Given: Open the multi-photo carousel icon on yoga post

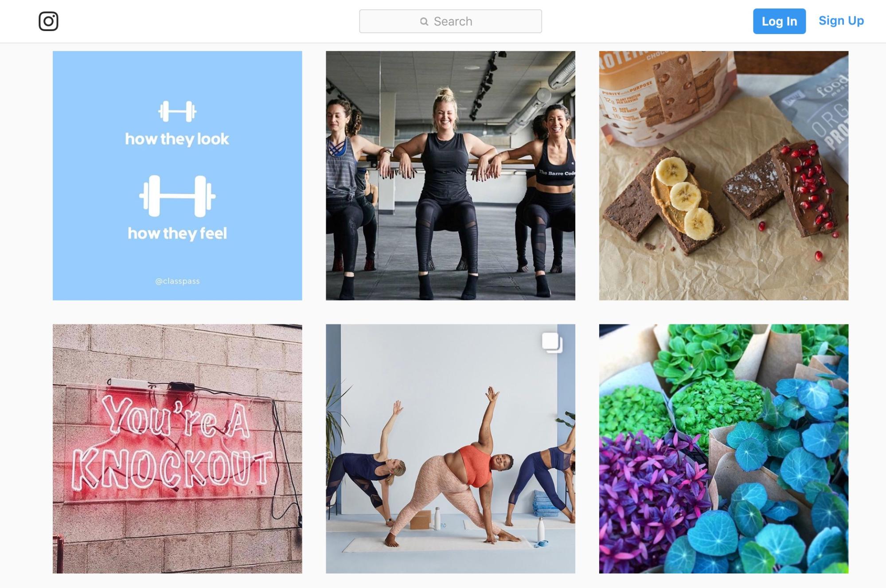Looking at the screenshot, I should [552, 343].
